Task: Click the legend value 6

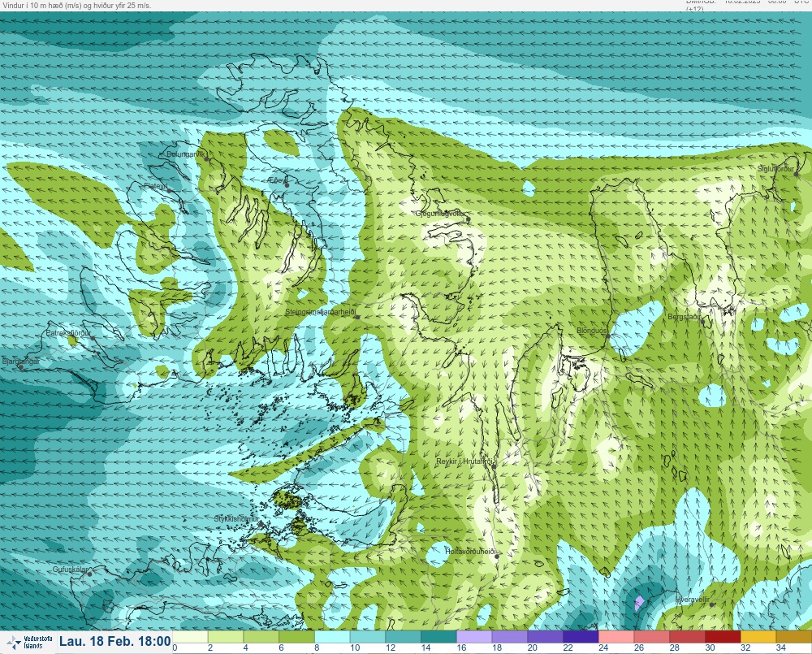Action: coord(281,648)
